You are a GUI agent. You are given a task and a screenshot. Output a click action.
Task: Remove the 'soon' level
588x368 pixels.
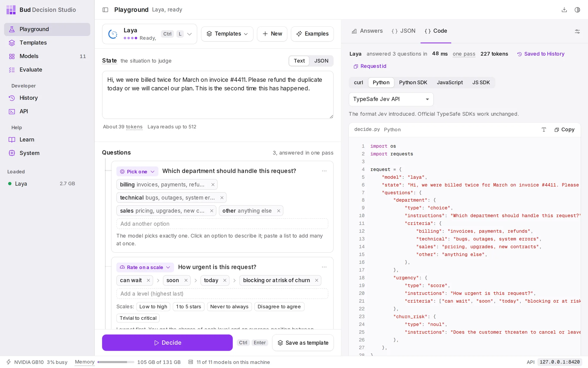coord(186,280)
